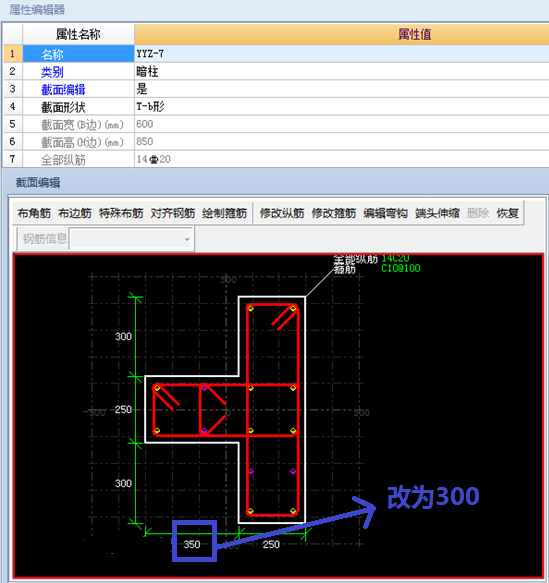Click the green 14C20 rebar label
The height and width of the screenshot is (583, 549).
[395, 258]
